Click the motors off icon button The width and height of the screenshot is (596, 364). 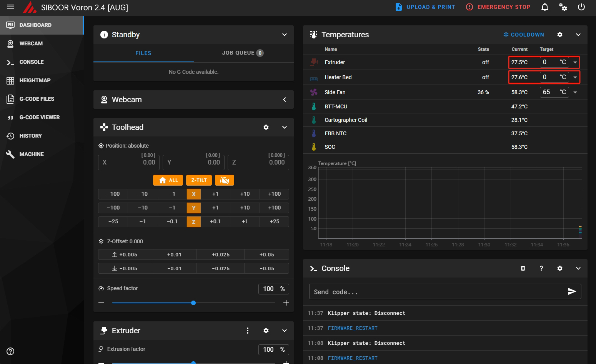[x=225, y=180]
